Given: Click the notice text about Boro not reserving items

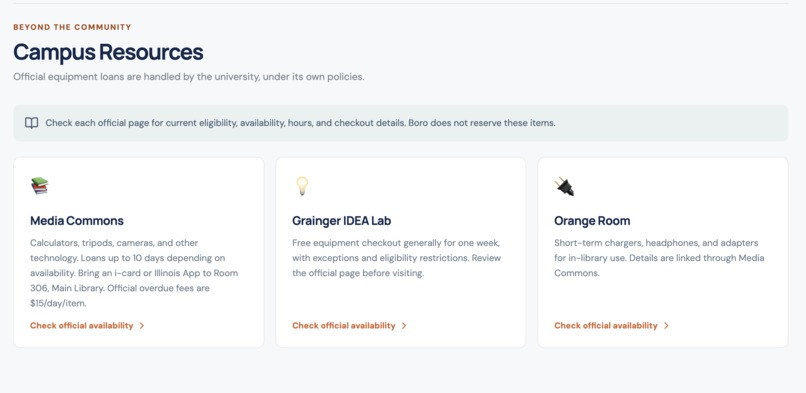Looking at the screenshot, I should [301, 123].
